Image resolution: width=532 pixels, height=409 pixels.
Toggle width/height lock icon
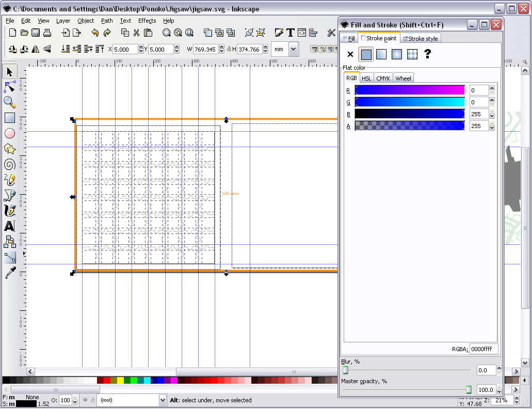(x=229, y=49)
